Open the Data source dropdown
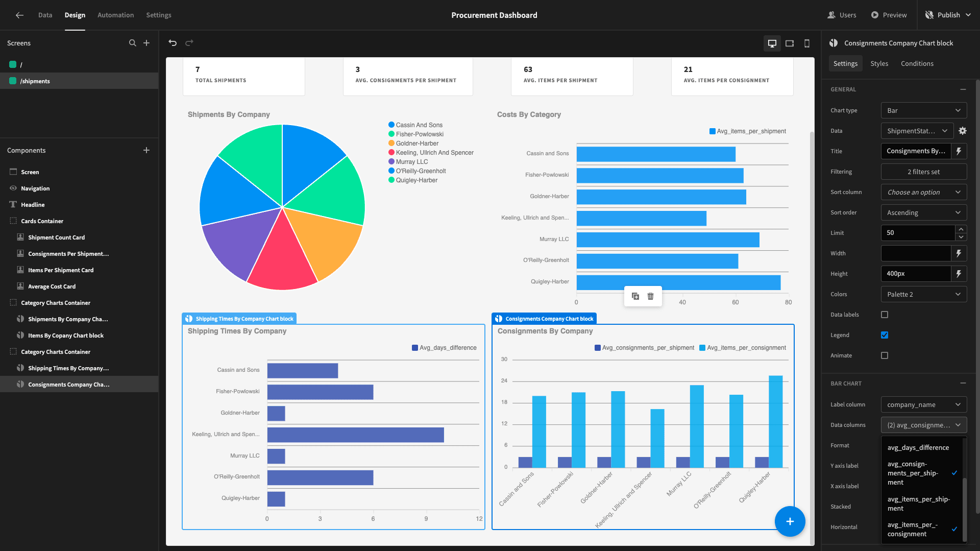This screenshot has height=551, width=980. pos(917,131)
